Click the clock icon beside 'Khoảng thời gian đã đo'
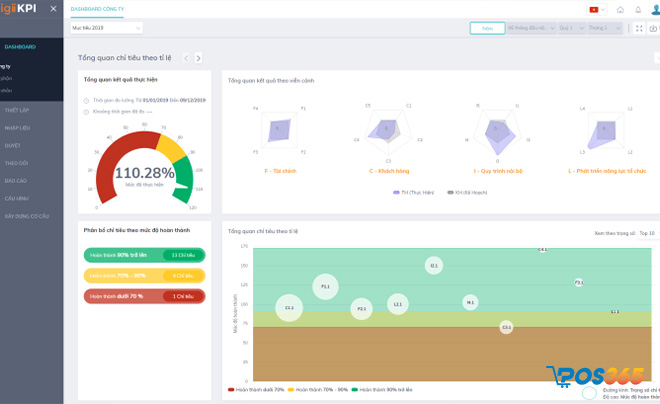Viewport: 660px width, 404px height. tap(86, 112)
